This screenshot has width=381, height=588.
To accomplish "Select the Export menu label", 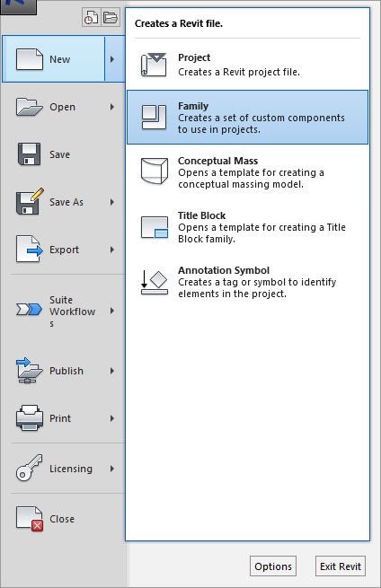I will 64,250.
